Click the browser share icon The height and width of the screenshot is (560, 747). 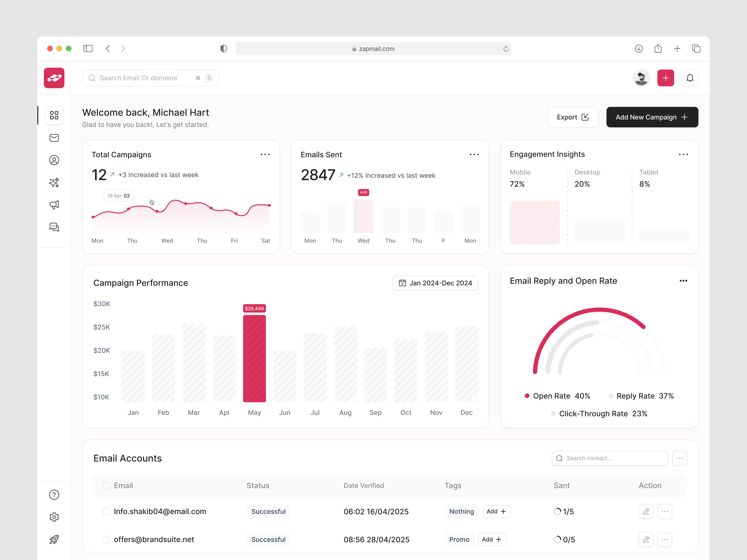(x=658, y=48)
